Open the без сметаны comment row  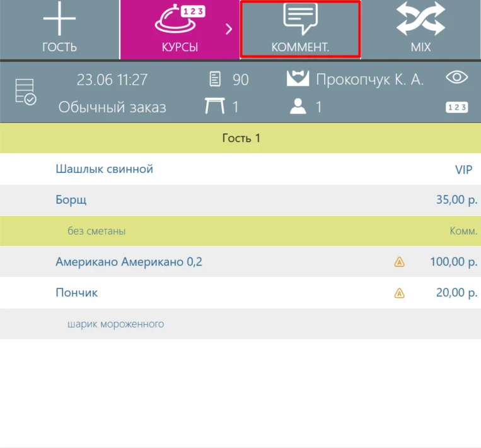241,231
